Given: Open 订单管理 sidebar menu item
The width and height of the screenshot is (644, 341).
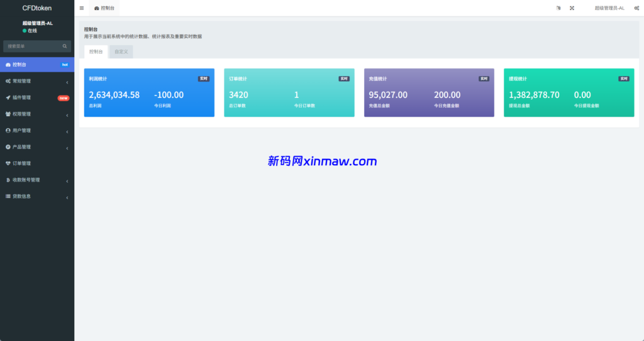Looking at the screenshot, I should point(37,163).
